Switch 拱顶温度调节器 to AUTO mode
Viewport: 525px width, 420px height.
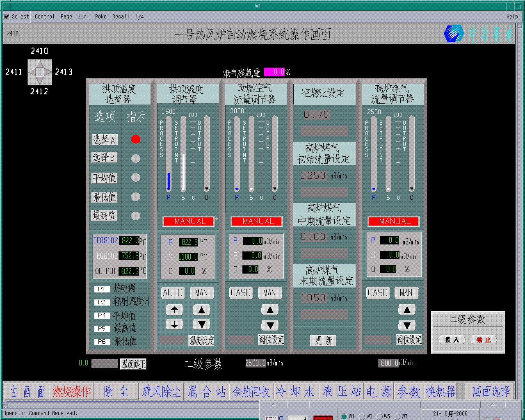pyautogui.click(x=173, y=292)
